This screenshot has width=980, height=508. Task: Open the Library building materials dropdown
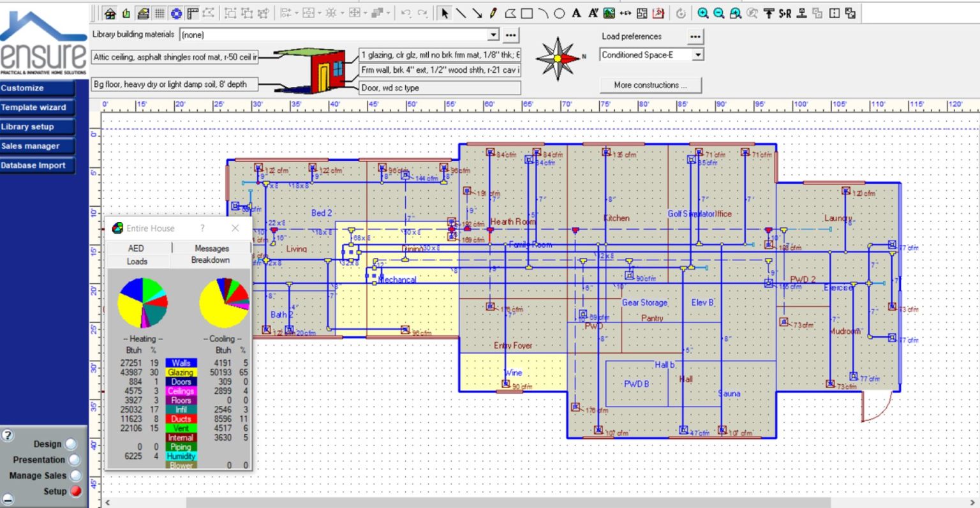pos(493,35)
